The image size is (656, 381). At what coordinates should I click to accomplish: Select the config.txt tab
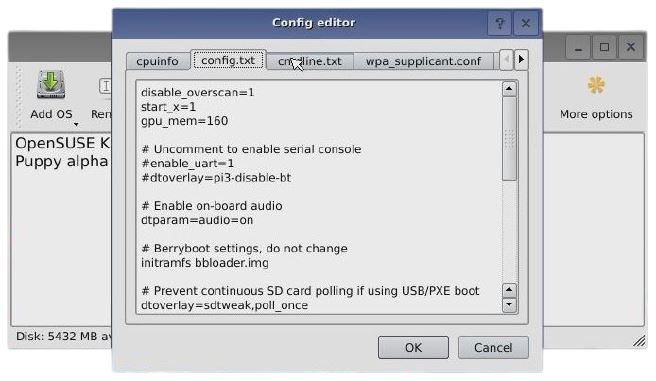pyautogui.click(x=228, y=60)
